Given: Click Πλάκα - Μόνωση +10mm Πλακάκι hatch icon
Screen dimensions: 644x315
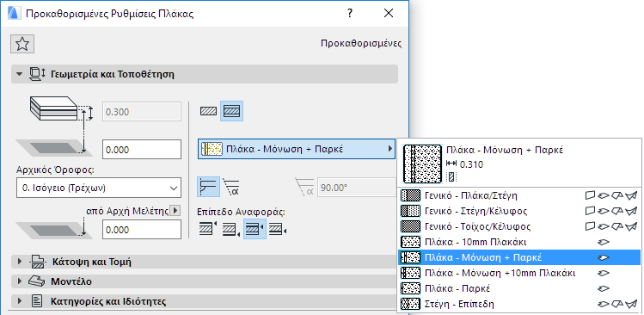Looking at the screenshot, I should coord(410,273).
